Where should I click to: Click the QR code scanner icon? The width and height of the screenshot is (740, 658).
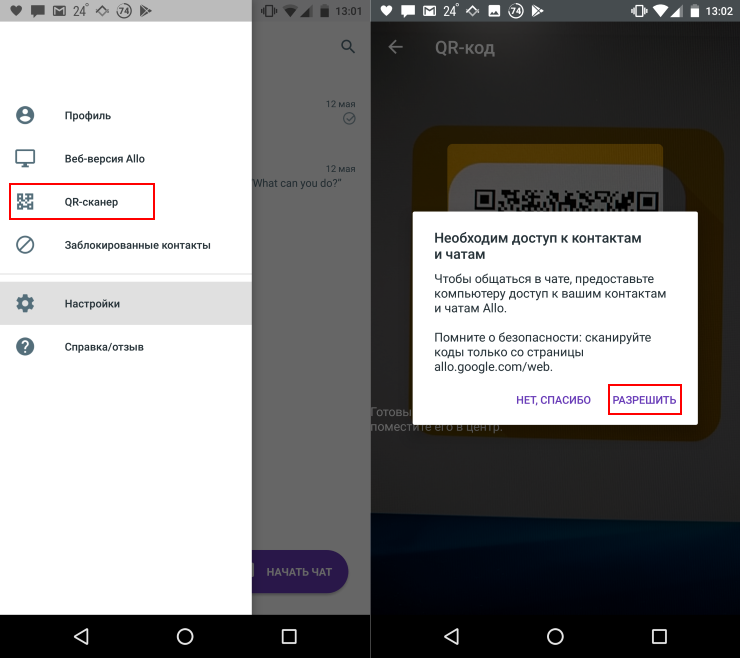[x=25, y=202]
